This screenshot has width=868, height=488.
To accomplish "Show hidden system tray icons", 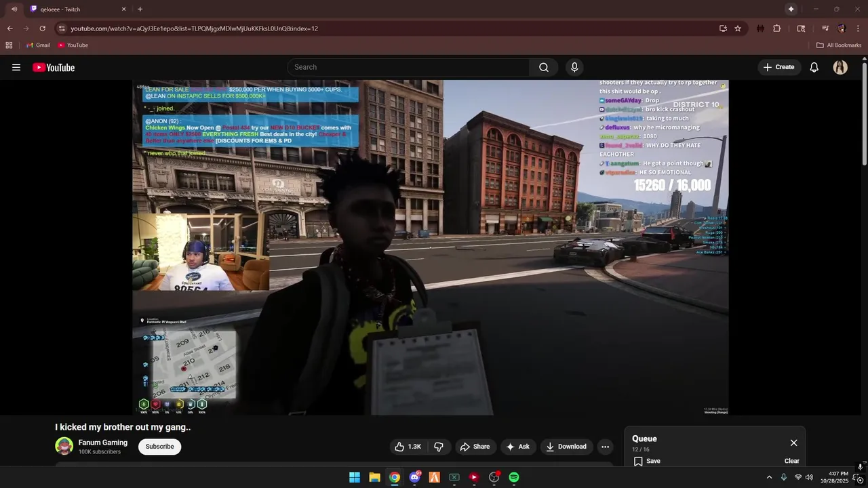I will 769,477.
